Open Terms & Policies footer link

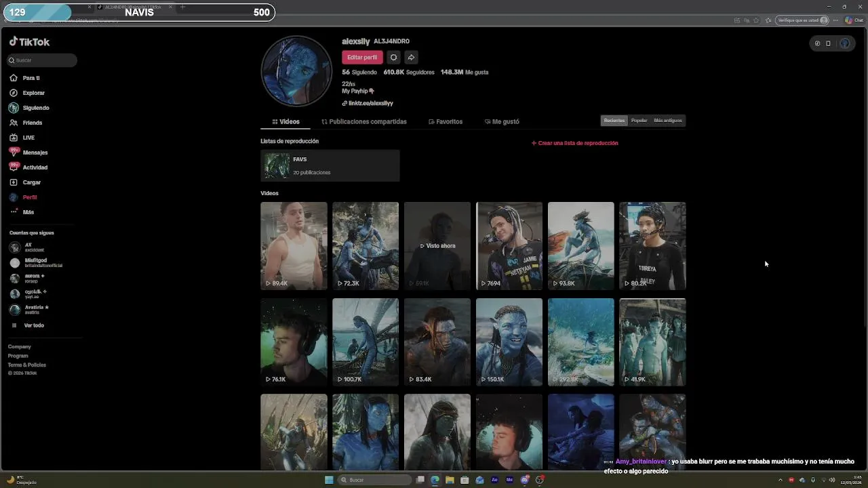point(26,365)
